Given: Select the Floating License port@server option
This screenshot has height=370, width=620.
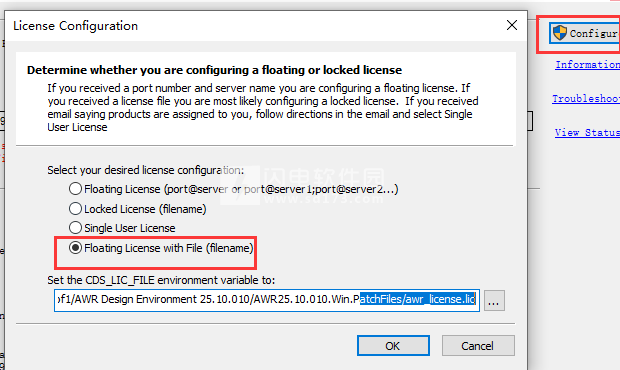Looking at the screenshot, I should tap(76, 189).
